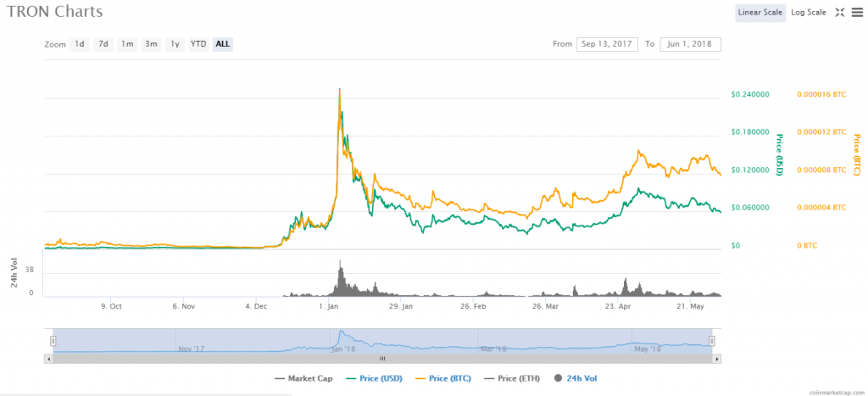Click the Price (BTC) vertical axis title
The image size is (868, 396).
pos(856,155)
